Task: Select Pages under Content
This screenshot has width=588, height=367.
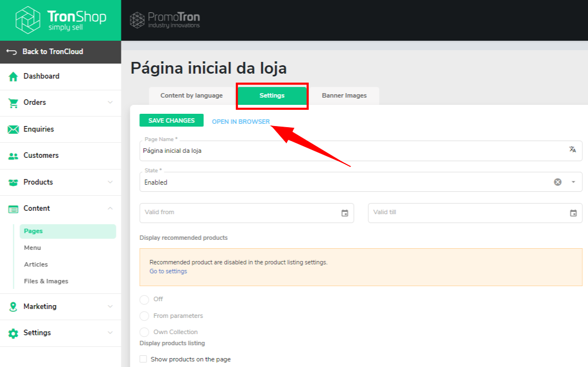Action: pos(68,231)
